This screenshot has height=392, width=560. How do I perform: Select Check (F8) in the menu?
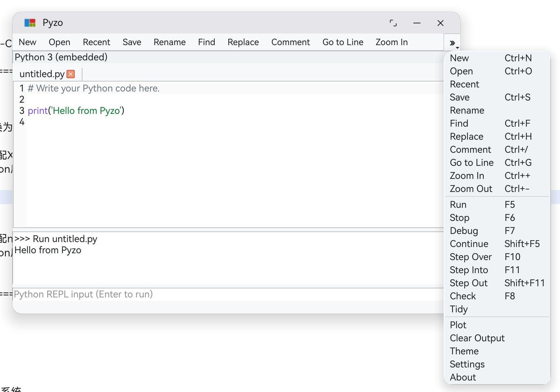[497, 296]
